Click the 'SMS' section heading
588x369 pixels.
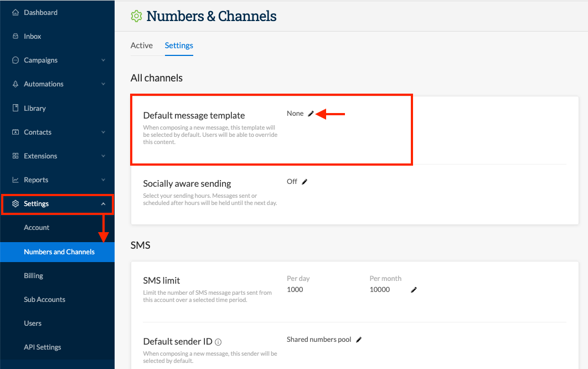pyautogui.click(x=140, y=245)
